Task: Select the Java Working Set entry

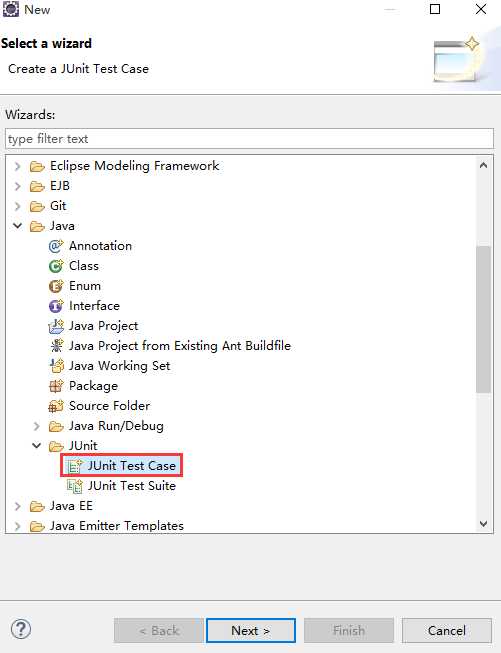Action: coord(120,366)
